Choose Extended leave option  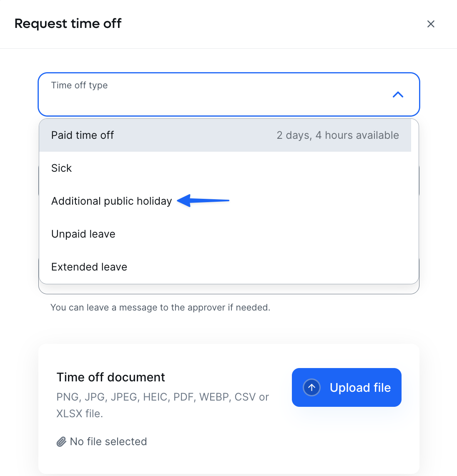tap(225, 267)
